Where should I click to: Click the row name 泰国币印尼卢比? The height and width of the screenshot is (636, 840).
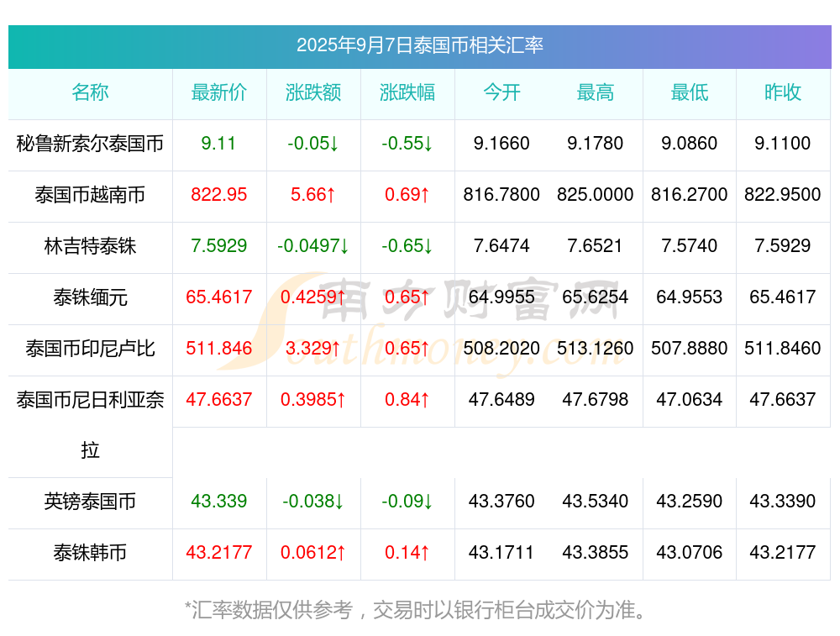click(90, 349)
